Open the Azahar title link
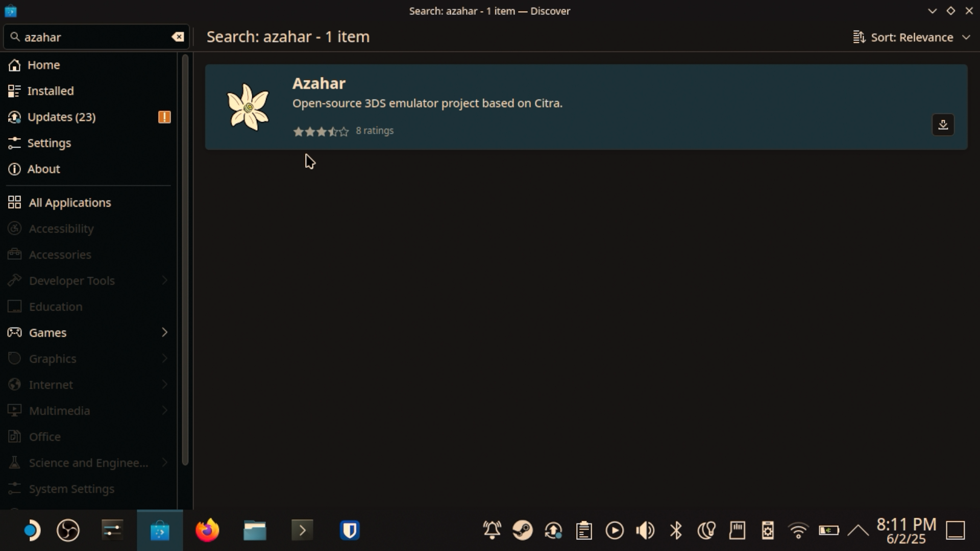This screenshot has height=551, width=980. [319, 83]
